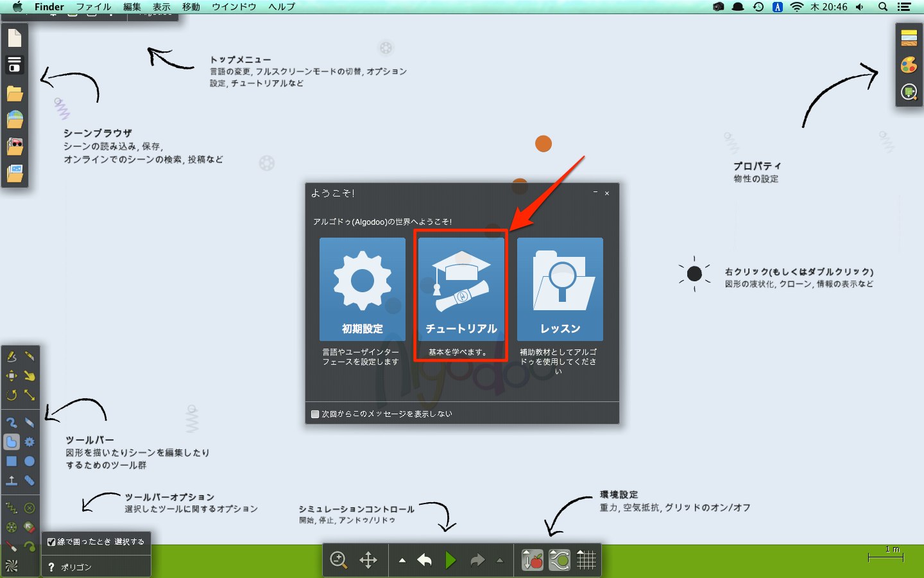The width and height of the screenshot is (924, 578).
Task: Select the Scale tool with diagonal arrow
Action: 30,395
